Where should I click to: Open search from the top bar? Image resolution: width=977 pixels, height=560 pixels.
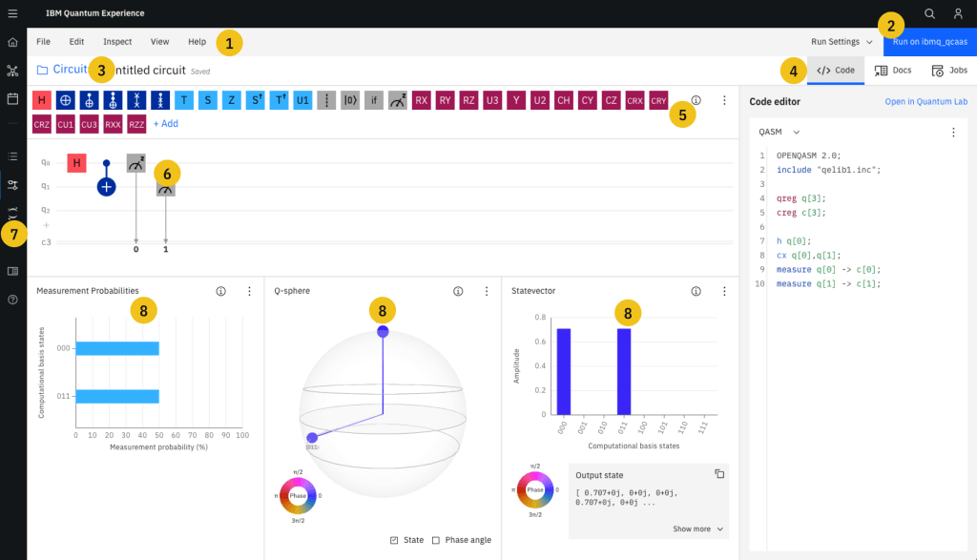tap(930, 13)
